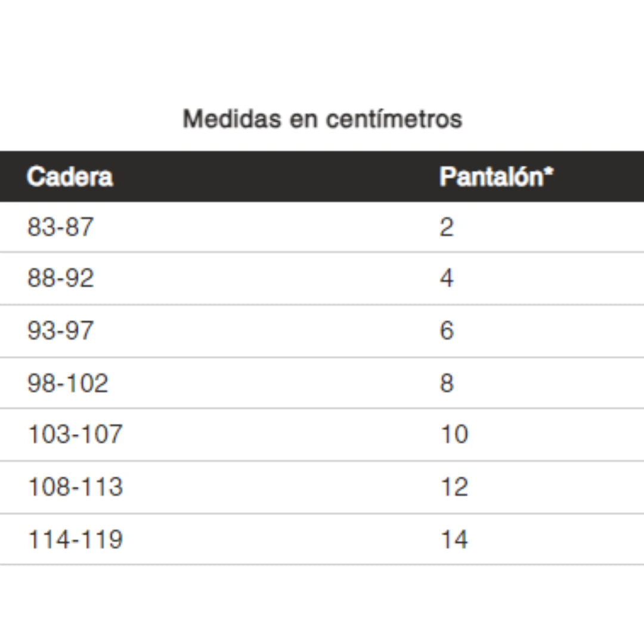
Task: Click pants size 10 cell
Action: pos(454,434)
